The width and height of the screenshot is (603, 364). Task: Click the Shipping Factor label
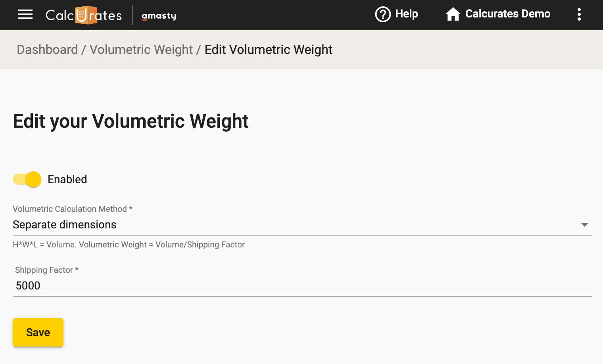(x=47, y=270)
